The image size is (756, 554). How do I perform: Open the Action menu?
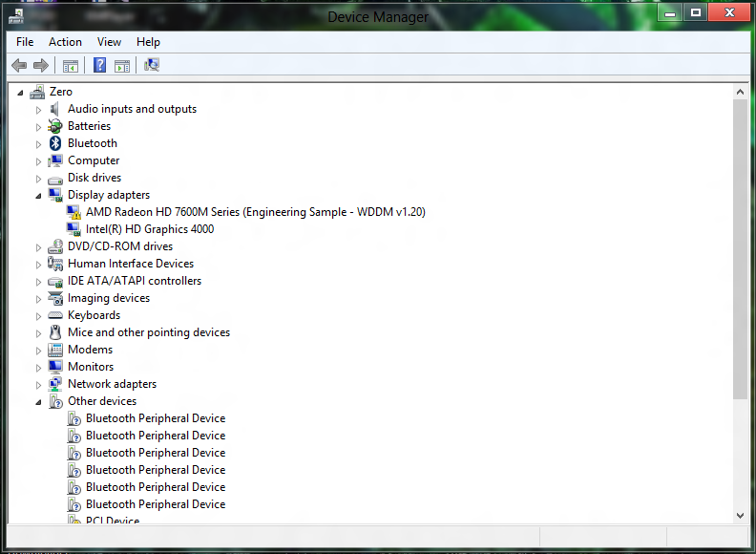tap(65, 42)
